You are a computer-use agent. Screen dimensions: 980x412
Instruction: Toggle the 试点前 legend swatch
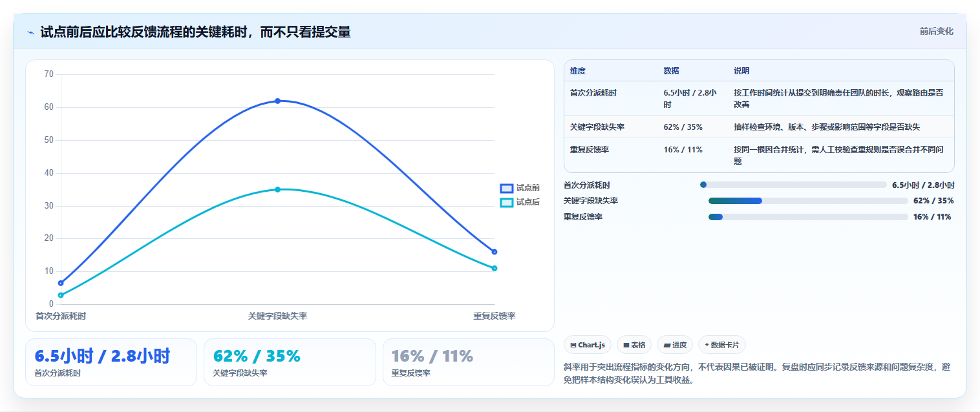click(x=507, y=188)
